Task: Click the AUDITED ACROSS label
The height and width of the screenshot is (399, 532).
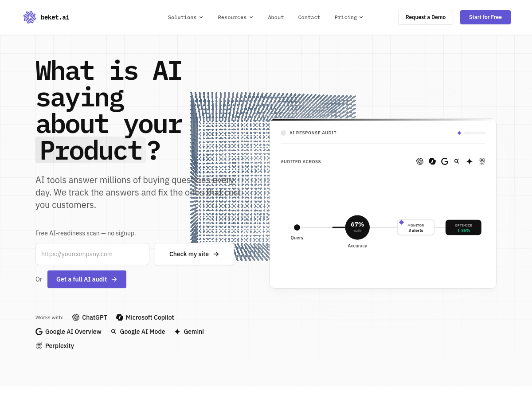Action: 301,162
